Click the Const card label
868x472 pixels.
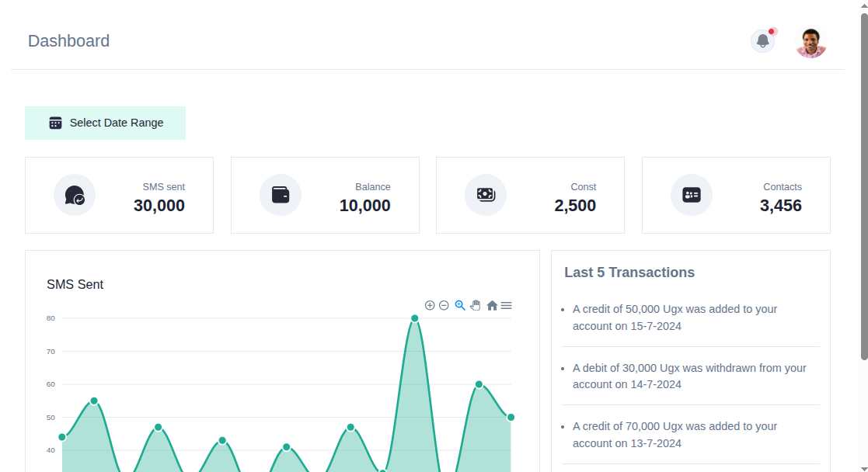[584, 187]
